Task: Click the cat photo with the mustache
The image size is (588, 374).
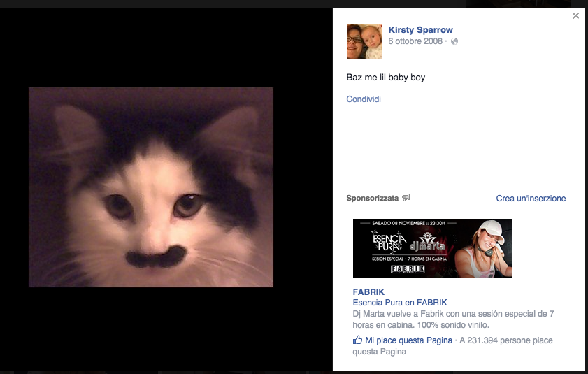Action: click(x=150, y=187)
